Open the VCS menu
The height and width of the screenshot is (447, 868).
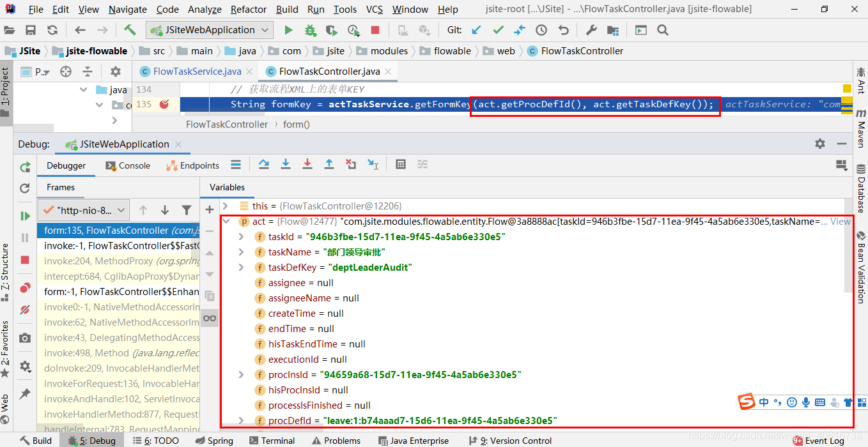point(375,10)
